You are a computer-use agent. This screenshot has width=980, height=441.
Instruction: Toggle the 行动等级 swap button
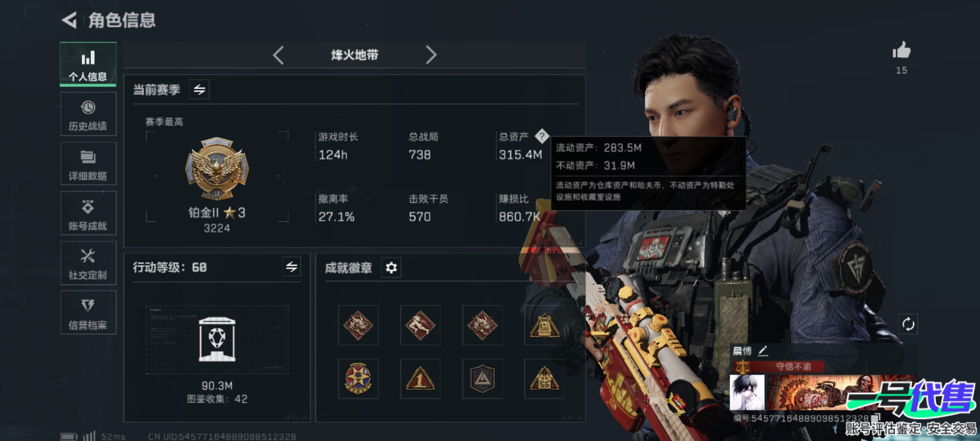pyautogui.click(x=292, y=267)
